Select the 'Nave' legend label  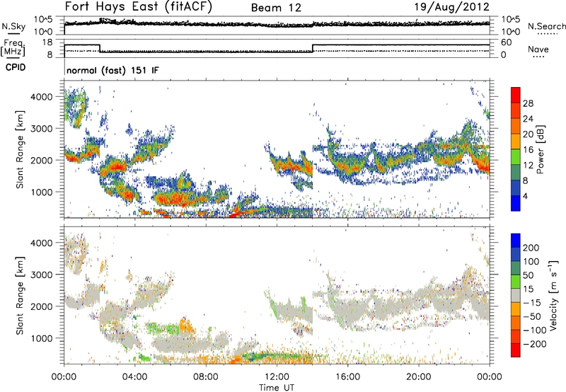pyautogui.click(x=538, y=49)
